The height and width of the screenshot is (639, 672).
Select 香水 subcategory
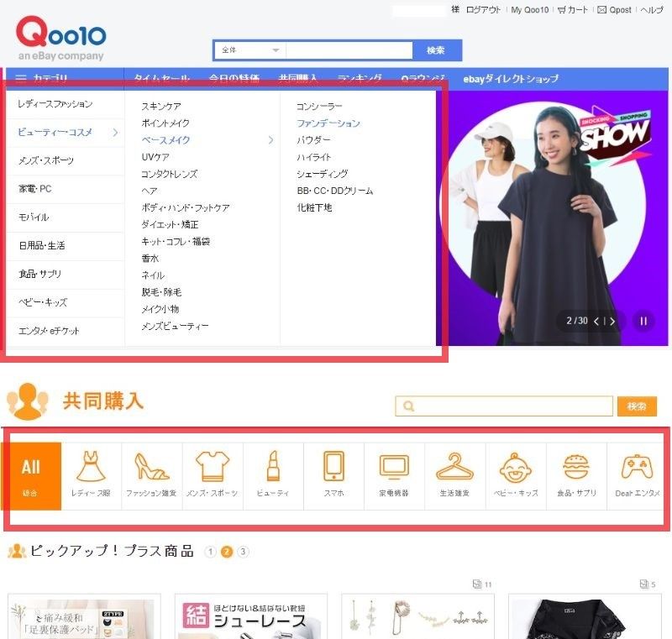point(150,259)
